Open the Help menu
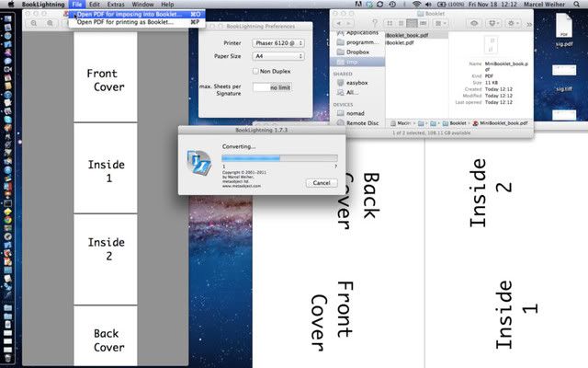The height and width of the screenshot is (368, 588). tap(167, 5)
